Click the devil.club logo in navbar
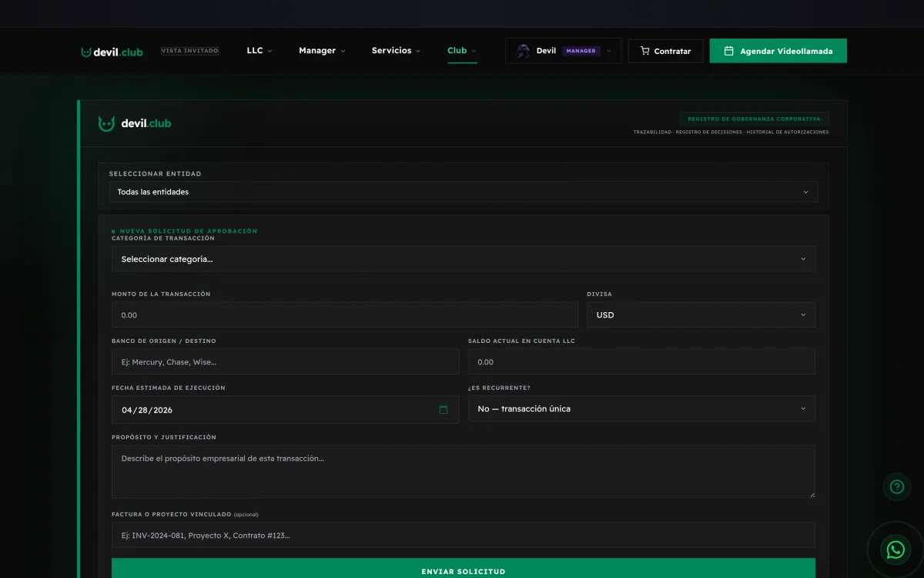The width and height of the screenshot is (924, 578). pyautogui.click(x=112, y=52)
